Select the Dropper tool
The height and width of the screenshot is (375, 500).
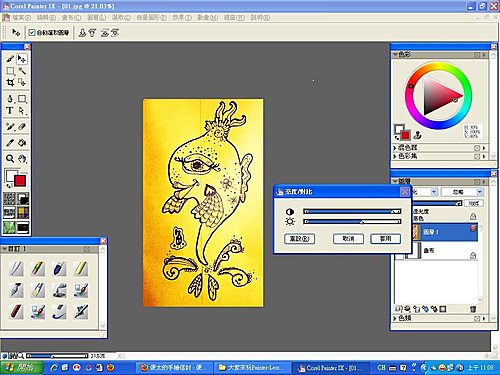[10, 143]
